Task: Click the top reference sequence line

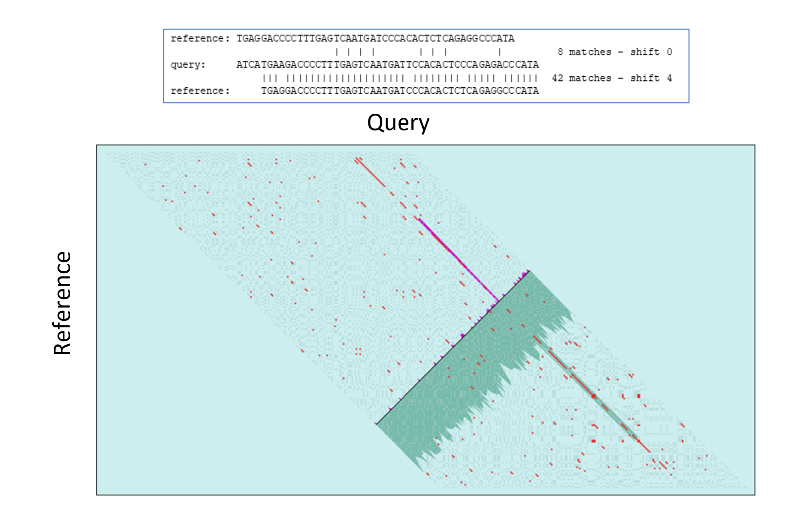Action: 375,38
